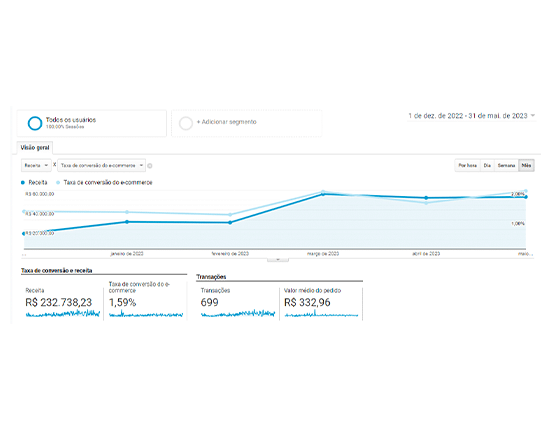Click + Adicionar segmento
This screenshot has height=430, width=551.
(x=227, y=122)
